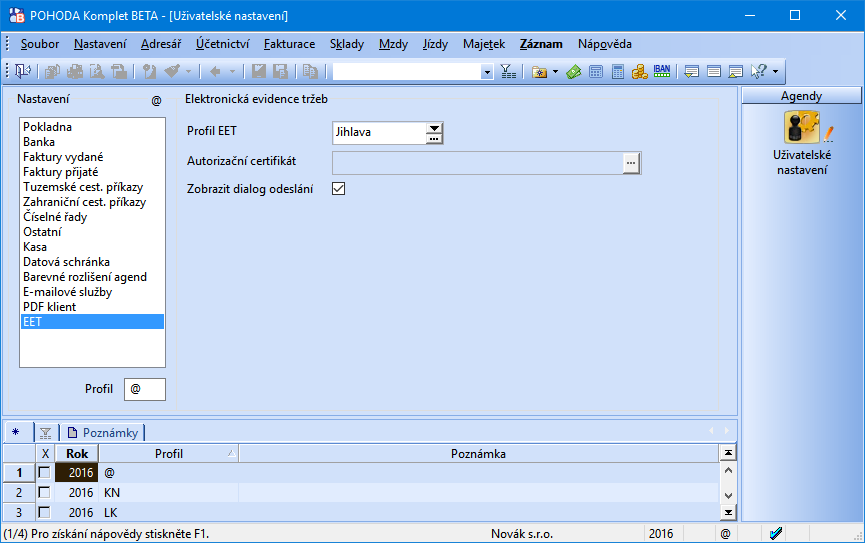Screen dimensions: 865x543
Task: Click the filter funnel icon in toolbar
Action: [508, 71]
